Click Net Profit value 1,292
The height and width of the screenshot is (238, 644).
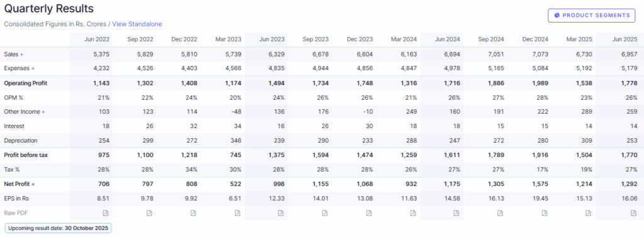point(628,184)
